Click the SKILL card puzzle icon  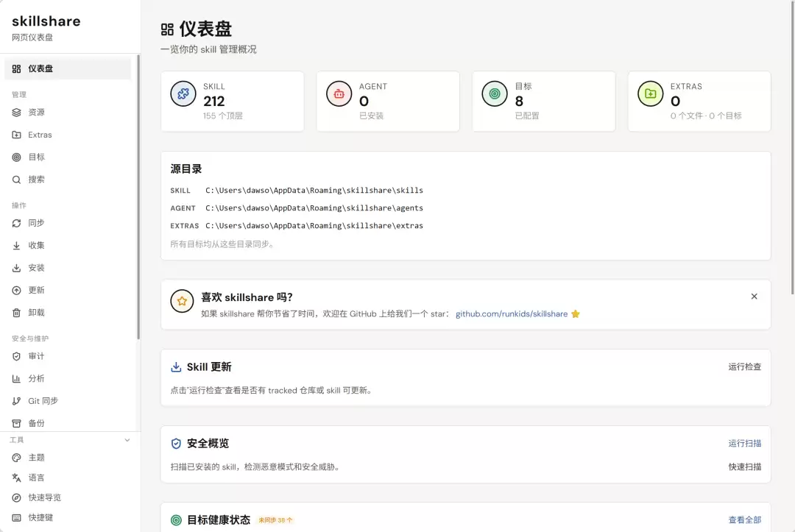tap(183, 93)
